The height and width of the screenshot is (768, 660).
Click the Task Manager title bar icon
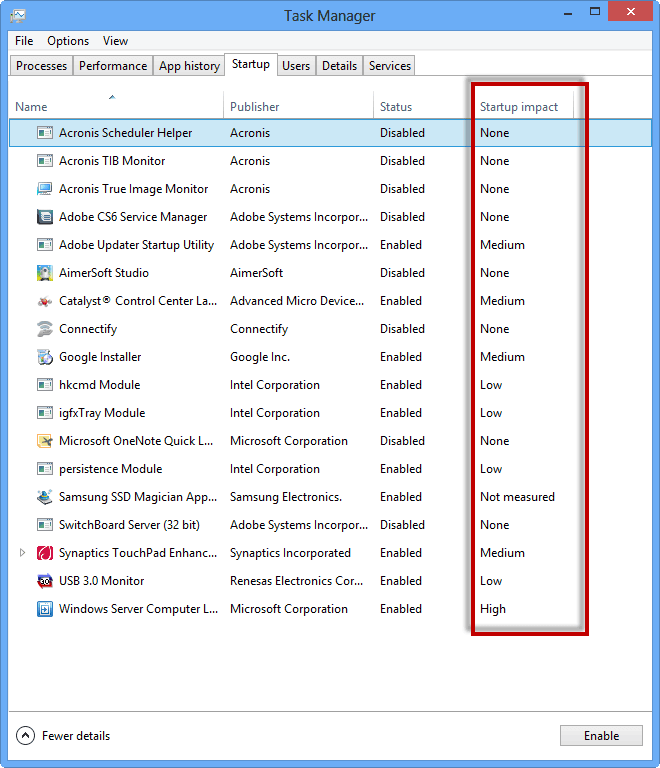18,16
